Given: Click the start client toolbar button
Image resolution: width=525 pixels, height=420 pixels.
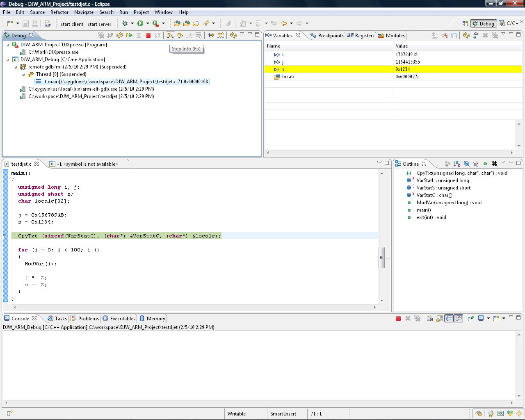Looking at the screenshot, I should (72, 24).
